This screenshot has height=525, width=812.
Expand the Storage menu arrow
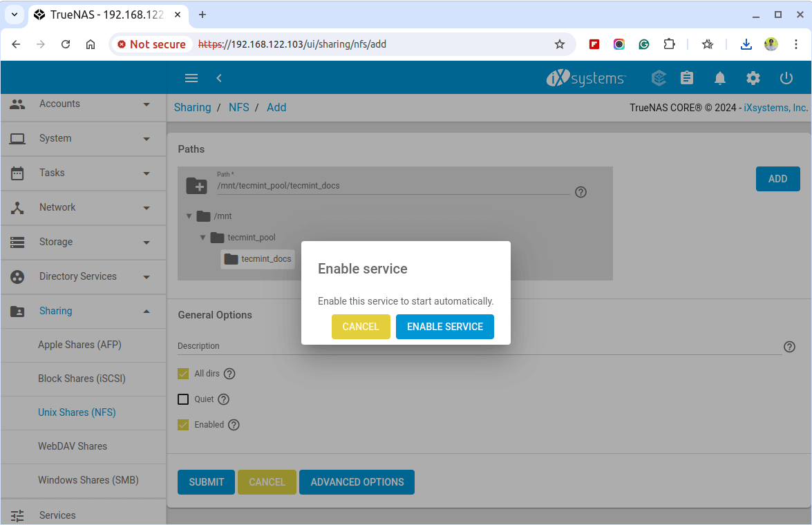click(x=147, y=242)
